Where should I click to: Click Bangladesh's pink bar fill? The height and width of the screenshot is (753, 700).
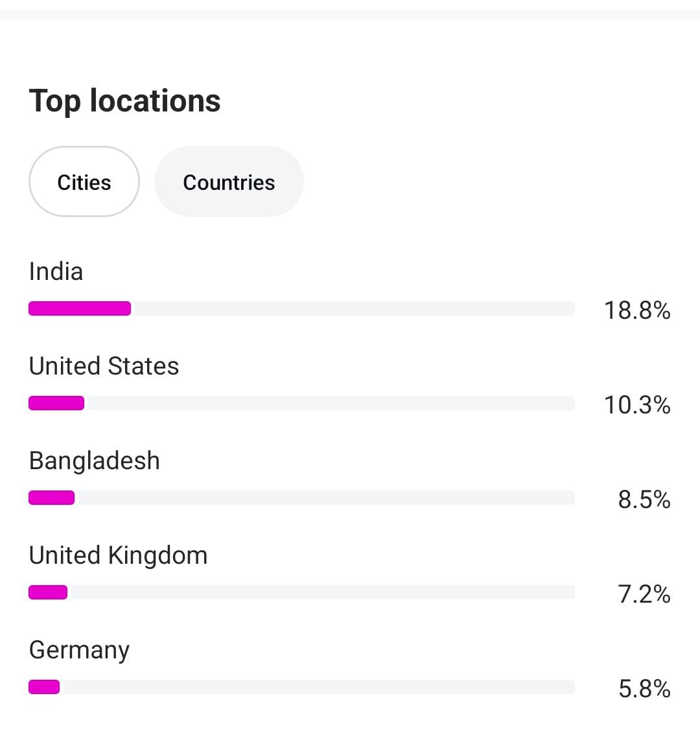coord(51,498)
